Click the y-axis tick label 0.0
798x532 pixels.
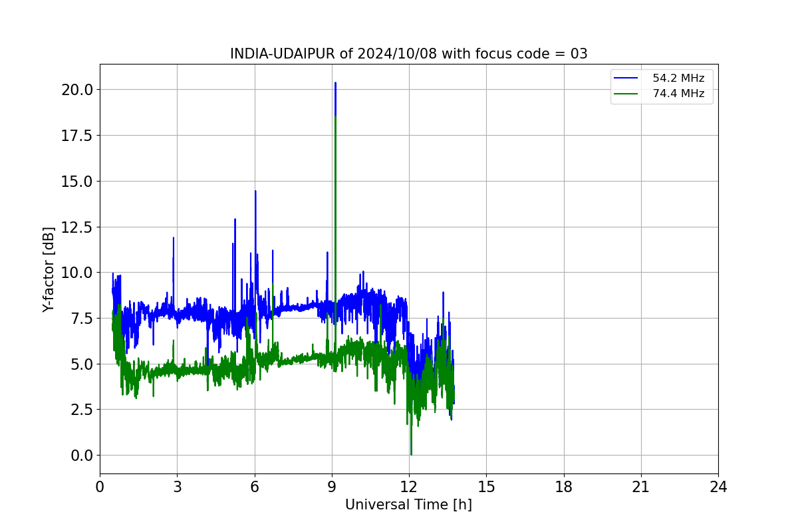coord(82,456)
